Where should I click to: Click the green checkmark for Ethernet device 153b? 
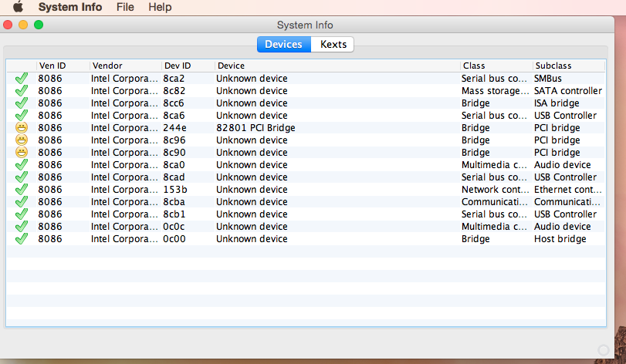click(x=22, y=190)
